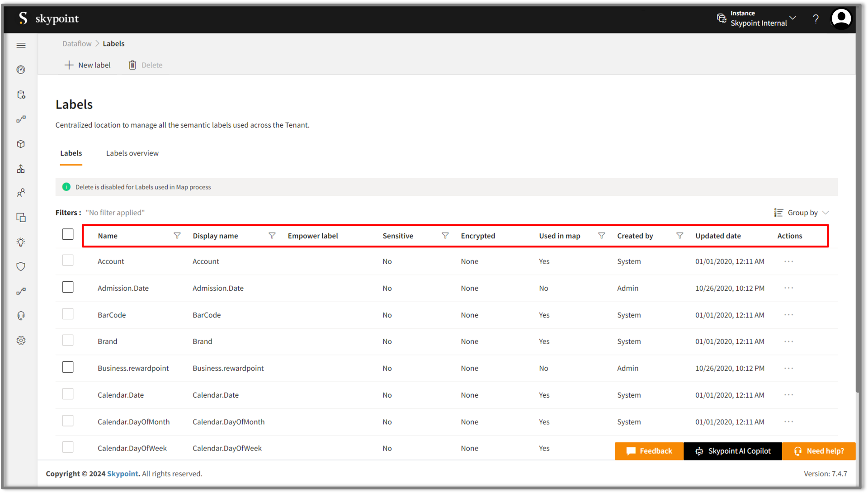
Task: Click the settings gear icon in sidebar
Action: click(x=21, y=341)
